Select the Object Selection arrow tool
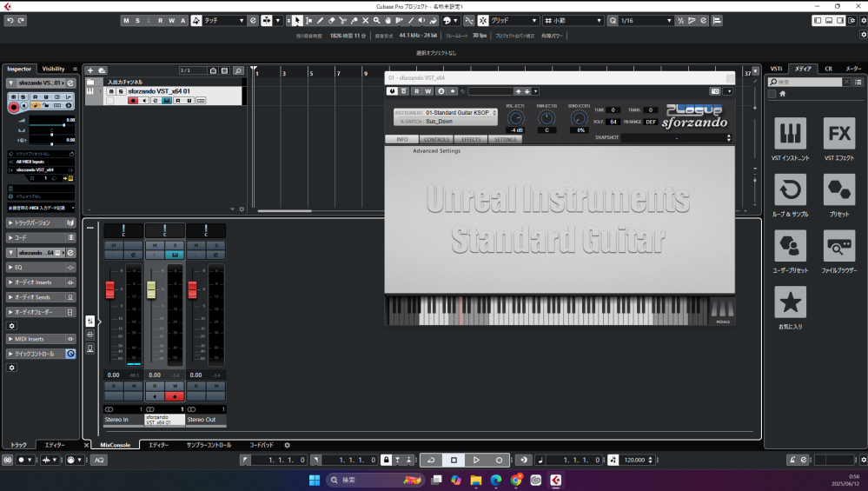 pos(297,21)
